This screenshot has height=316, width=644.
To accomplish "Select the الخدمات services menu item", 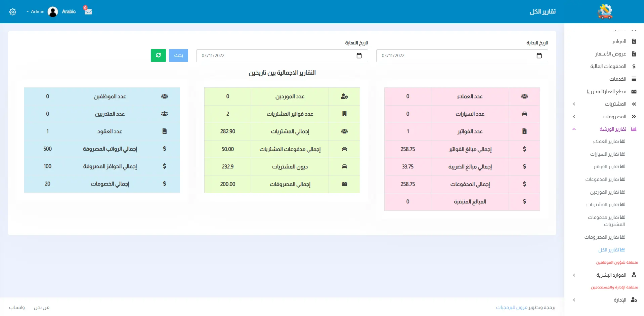I will (x=617, y=79).
